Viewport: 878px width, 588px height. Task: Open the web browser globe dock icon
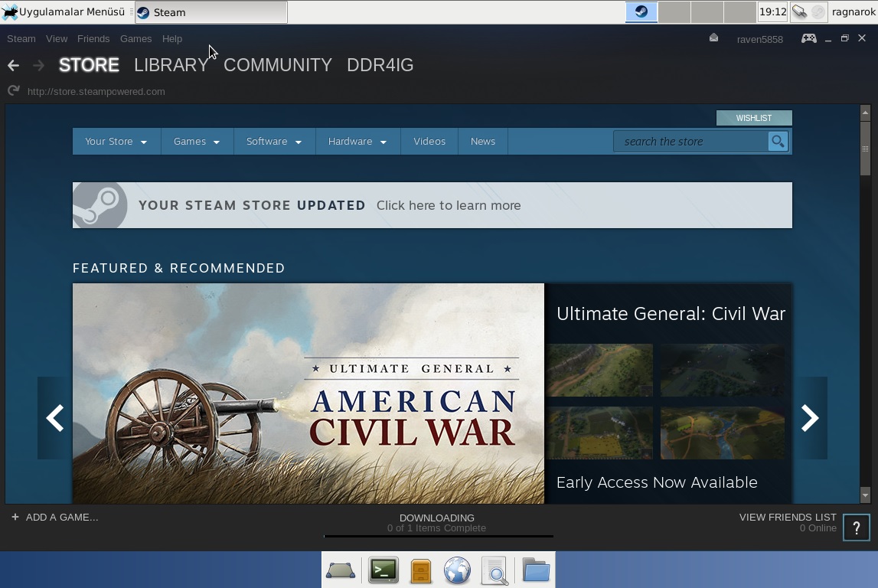457,570
